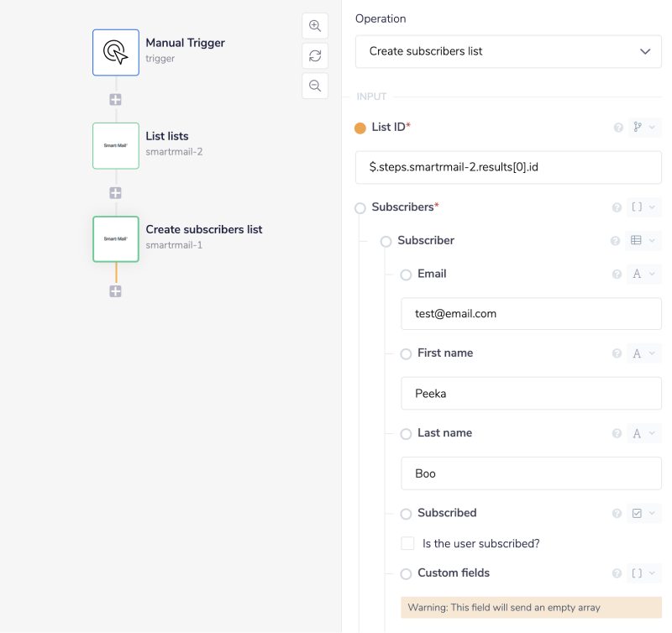
Task: Zoom in on the workflow canvas
Action: [x=315, y=25]
